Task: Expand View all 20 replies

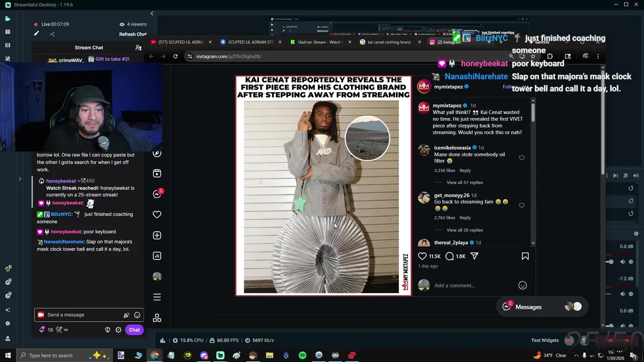Action: click(x=464, y=230)
